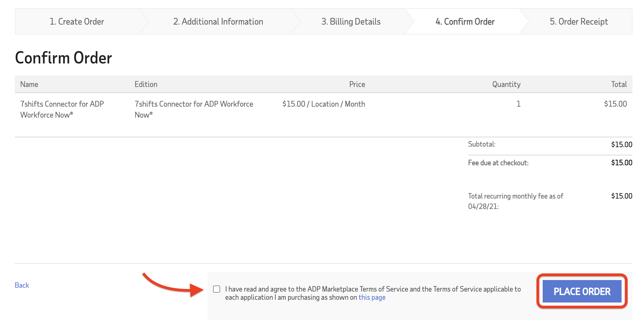This screenshot has height=326, width=644.
Task: Click the PLACE ORDER button
Action: pos(582,291)
